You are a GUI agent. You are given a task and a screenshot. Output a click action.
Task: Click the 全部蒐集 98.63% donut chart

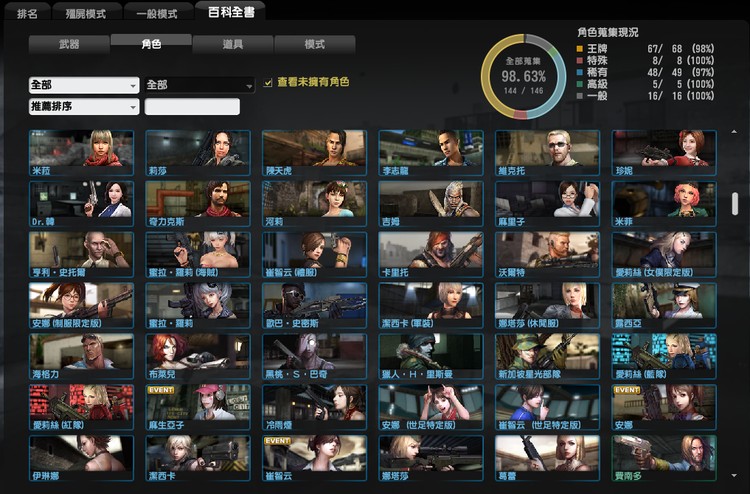coord(524,76)
